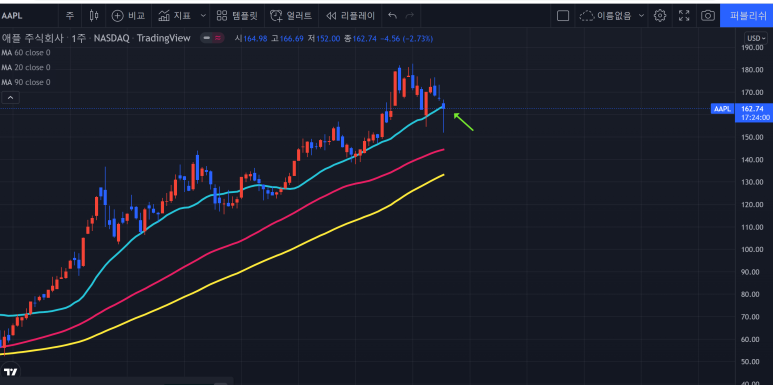The width and height of the screenshot is (773, 385).
Task: Click the change value −4.56 (−2.73%)
Action: point(406,38)
